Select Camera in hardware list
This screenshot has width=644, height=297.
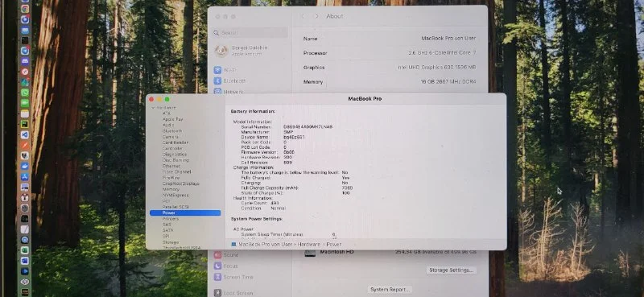(171, 137)
